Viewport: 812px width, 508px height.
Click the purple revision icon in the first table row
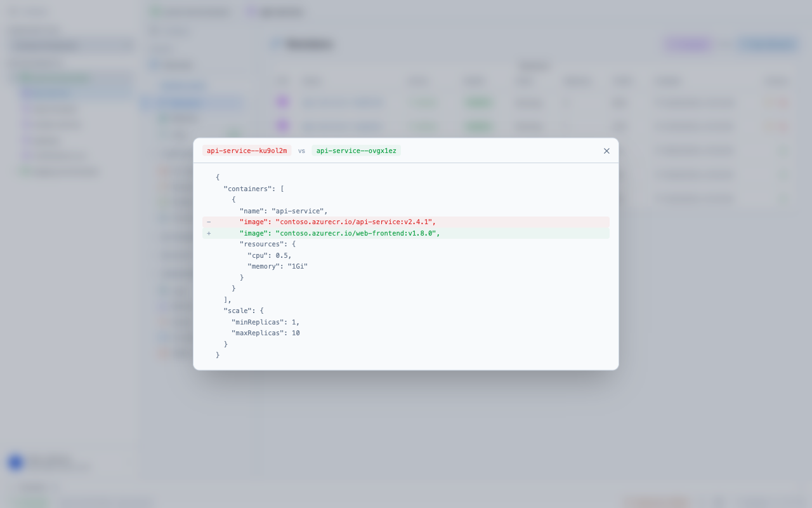(282, 101)
